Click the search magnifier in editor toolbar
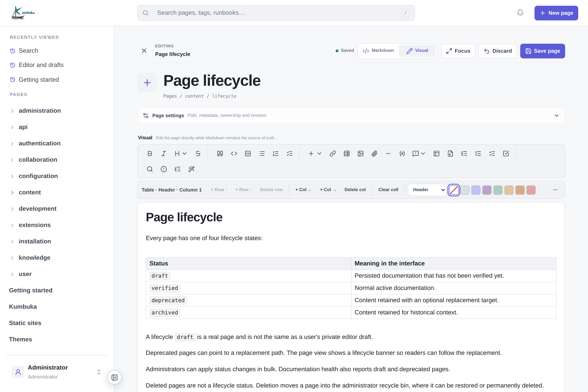588x392 pixels. pos(150,169)
